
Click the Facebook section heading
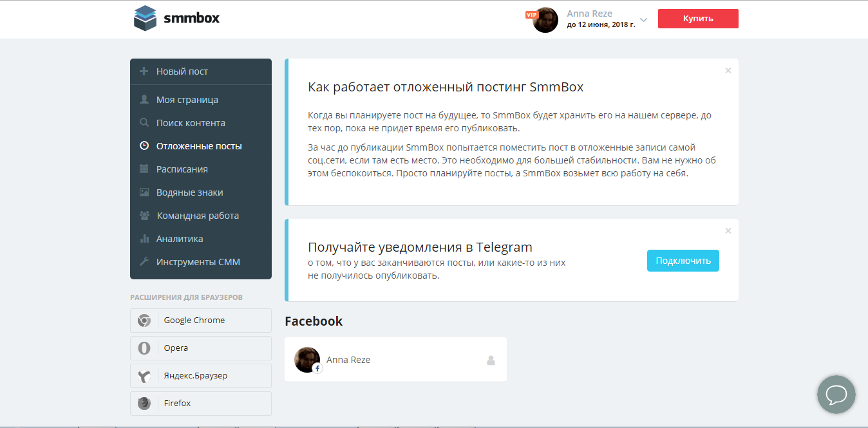[x=314, y=321]
